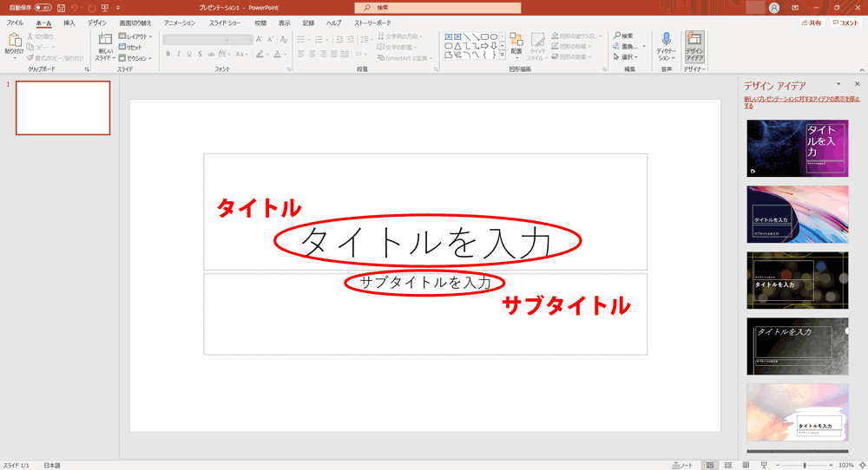This screenshot has width=868, height=470.
Task: Open the File (ファイル) tab
Action: tap(15, 23)
